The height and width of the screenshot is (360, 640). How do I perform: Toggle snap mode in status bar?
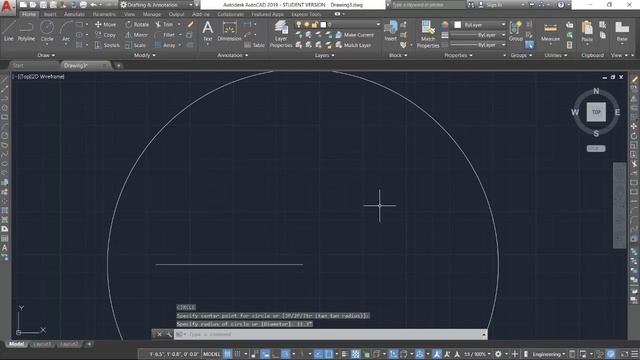237,354
